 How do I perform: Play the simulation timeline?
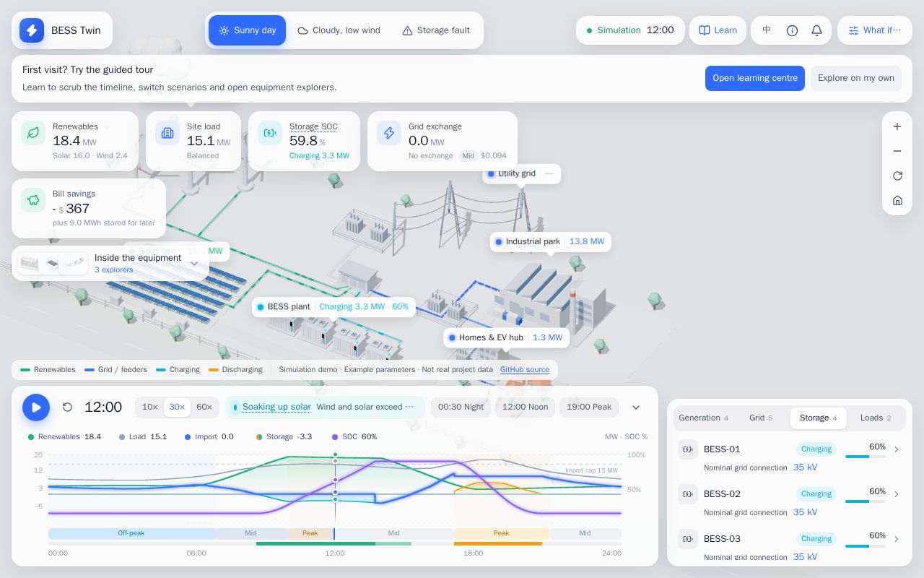36,407
